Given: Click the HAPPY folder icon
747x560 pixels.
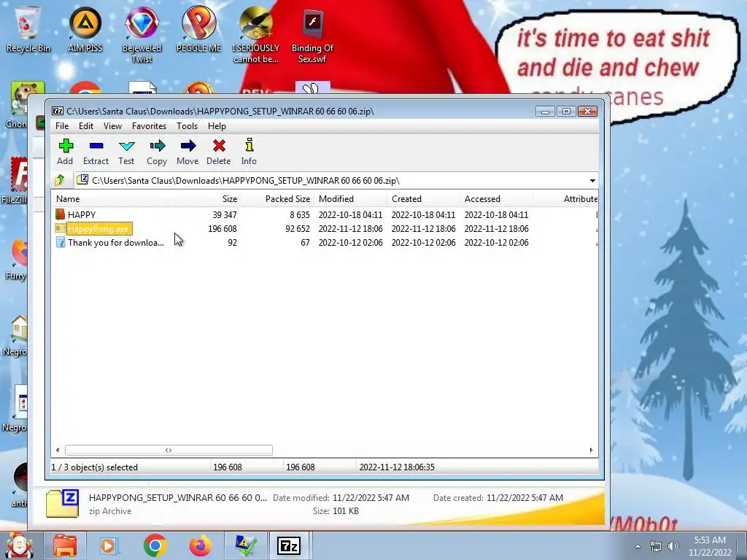Looking at the screenshot, I should pyautogui.click(x=60, y=215).
